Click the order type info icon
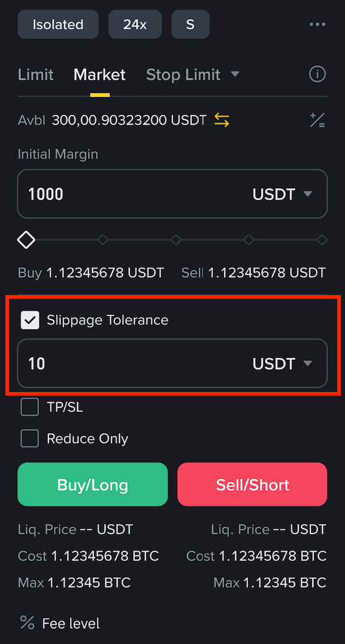Image resolution: width=345 pixels, height=644 pixels. click(317, 74)
